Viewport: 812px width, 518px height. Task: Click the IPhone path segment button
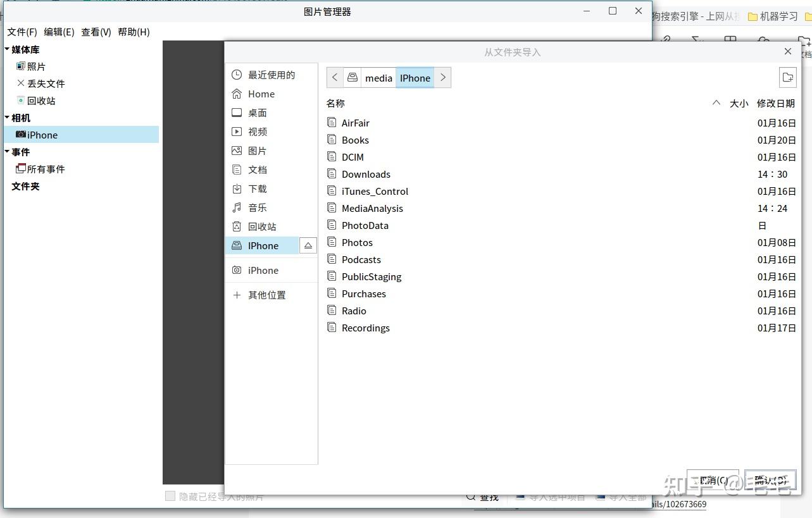tap(415, 78)
